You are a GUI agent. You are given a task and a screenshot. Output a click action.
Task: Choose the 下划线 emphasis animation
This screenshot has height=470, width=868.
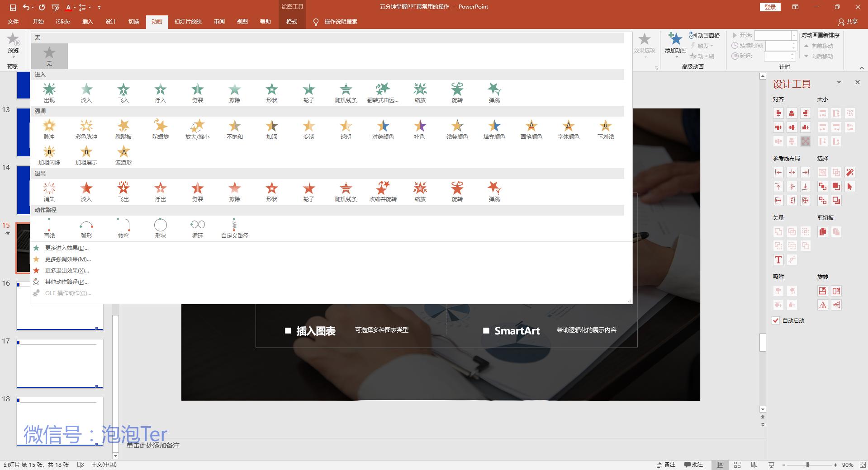(606, 129)
